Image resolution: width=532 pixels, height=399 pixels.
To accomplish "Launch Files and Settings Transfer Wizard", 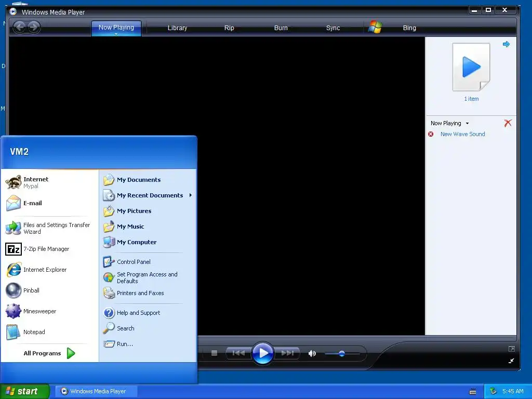I will pyautogui.click(x=49, y=228).
